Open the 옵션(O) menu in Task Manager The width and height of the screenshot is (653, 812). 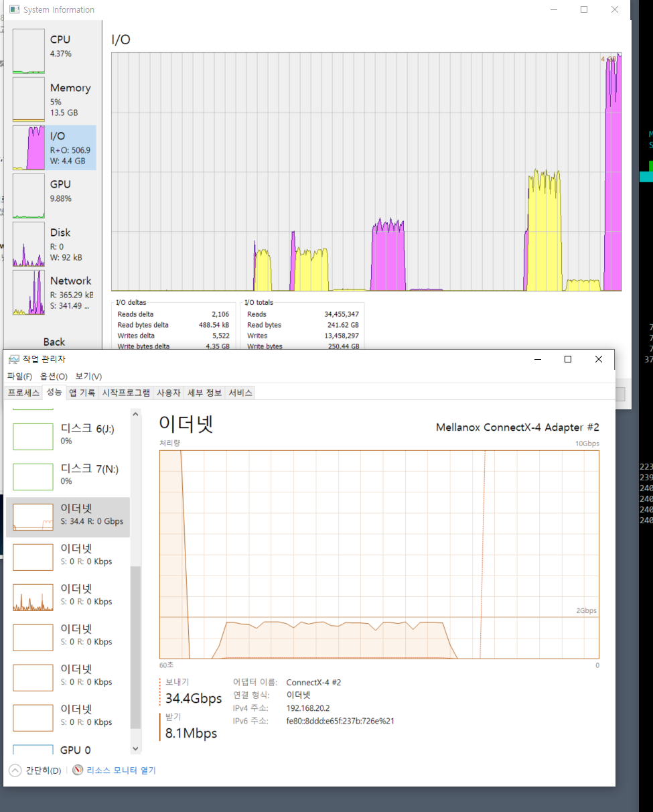(x=54, y=377)
